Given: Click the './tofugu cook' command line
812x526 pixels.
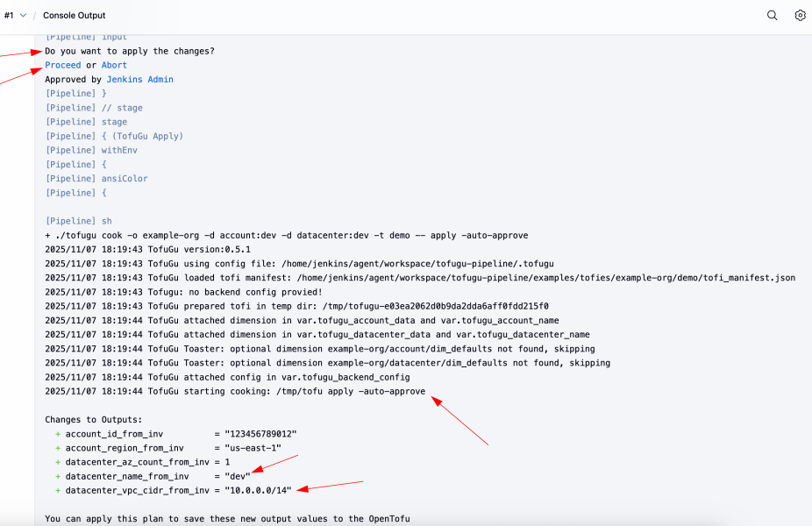Looking at the screenshot, I should click(286, 235).
